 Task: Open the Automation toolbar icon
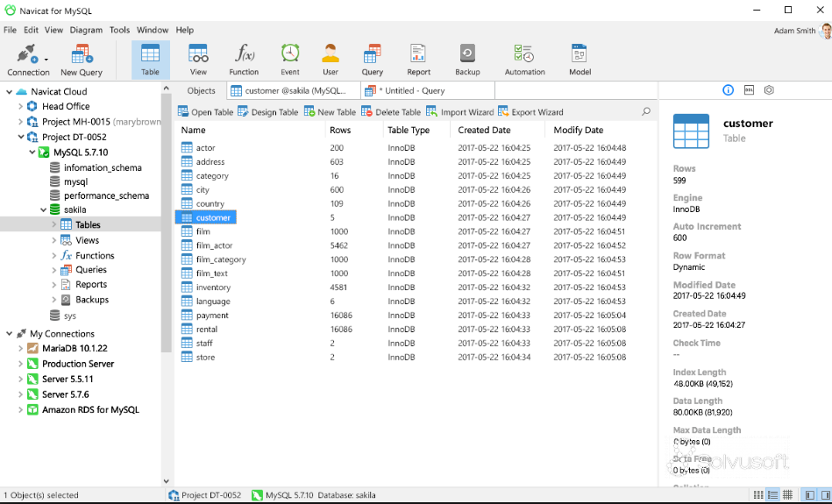tap(525, 60)
